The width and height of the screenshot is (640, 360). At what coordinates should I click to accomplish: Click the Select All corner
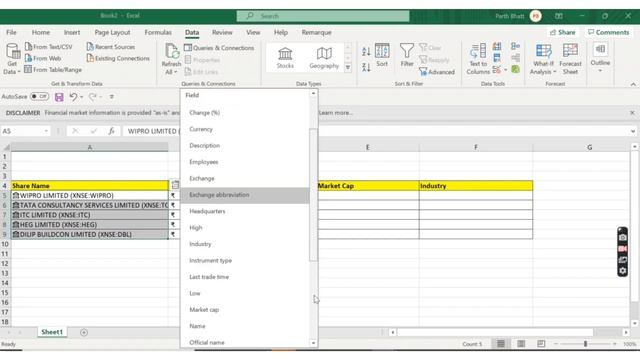point(6,147)
